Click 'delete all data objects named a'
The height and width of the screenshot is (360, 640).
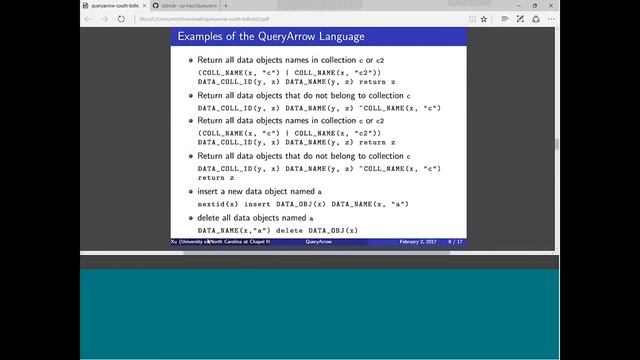(255, 218)
